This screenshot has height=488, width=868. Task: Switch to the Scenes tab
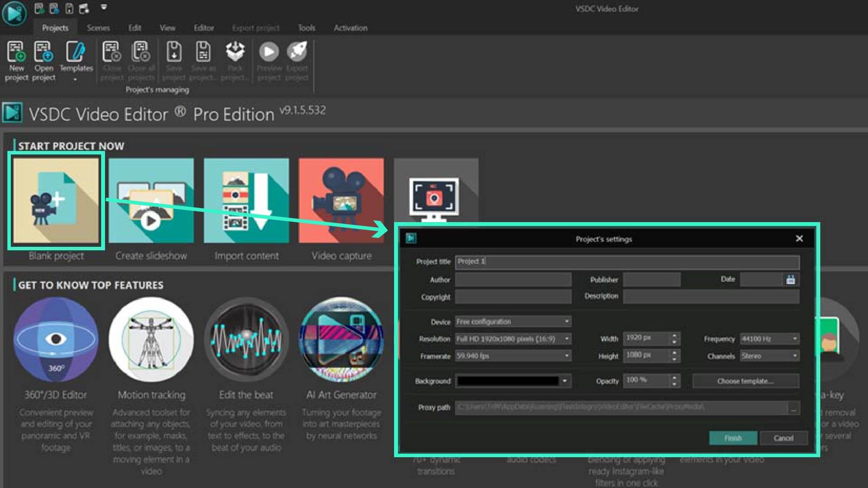pos(98,28)
